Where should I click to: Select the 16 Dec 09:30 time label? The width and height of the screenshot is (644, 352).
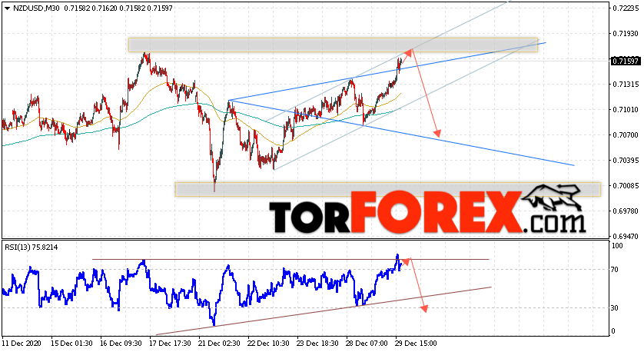coord(121,343)
